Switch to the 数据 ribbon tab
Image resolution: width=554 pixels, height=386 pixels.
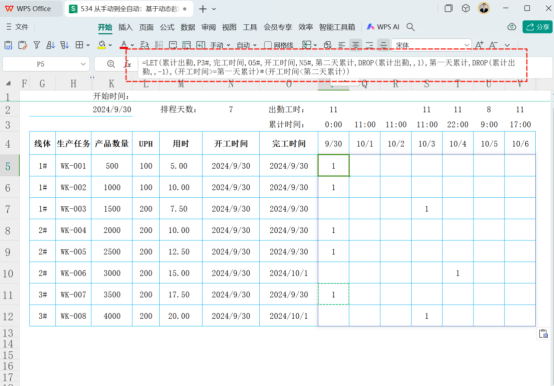[188, 27]
